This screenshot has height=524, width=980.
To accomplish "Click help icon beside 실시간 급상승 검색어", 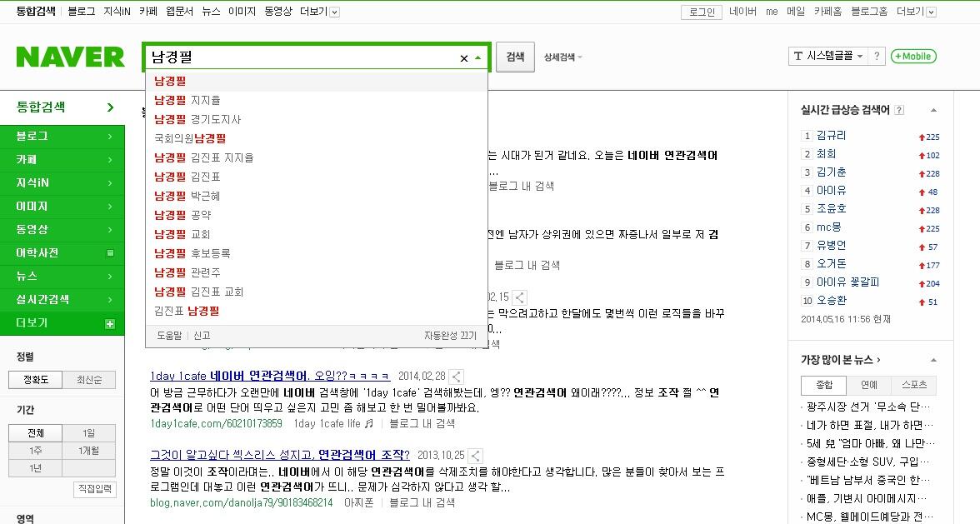I will point(899,110).
